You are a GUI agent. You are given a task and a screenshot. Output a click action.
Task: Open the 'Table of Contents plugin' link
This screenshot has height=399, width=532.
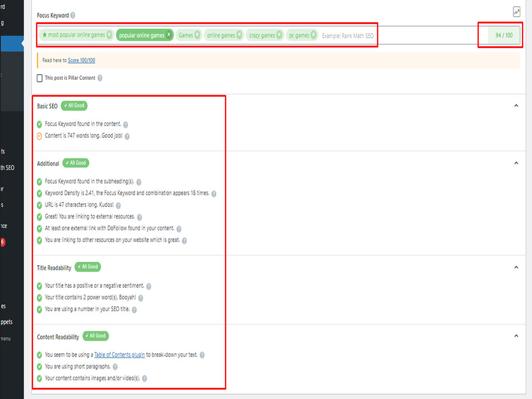tap(119, 354)
